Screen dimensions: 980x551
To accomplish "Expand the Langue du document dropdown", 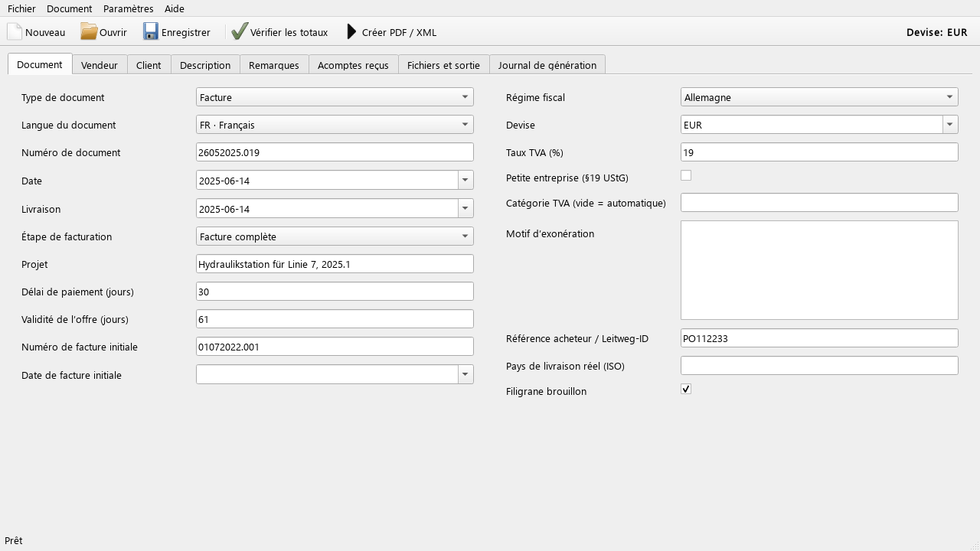I will click(x=335, y=125).
